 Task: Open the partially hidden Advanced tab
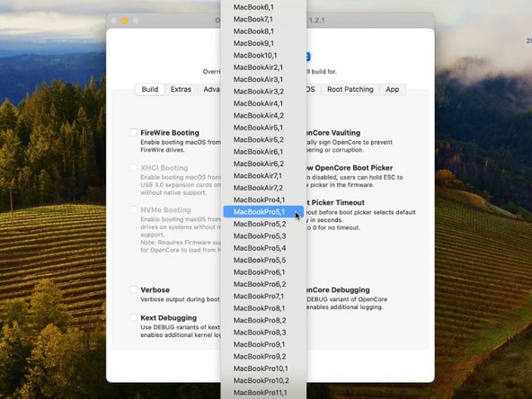click(x=210, y=90)
